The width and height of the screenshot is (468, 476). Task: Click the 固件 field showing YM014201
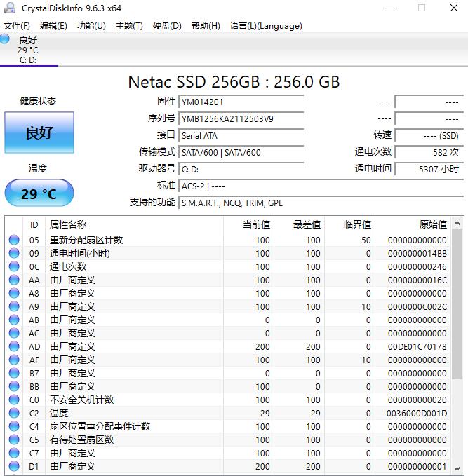(x=241, y=102)
